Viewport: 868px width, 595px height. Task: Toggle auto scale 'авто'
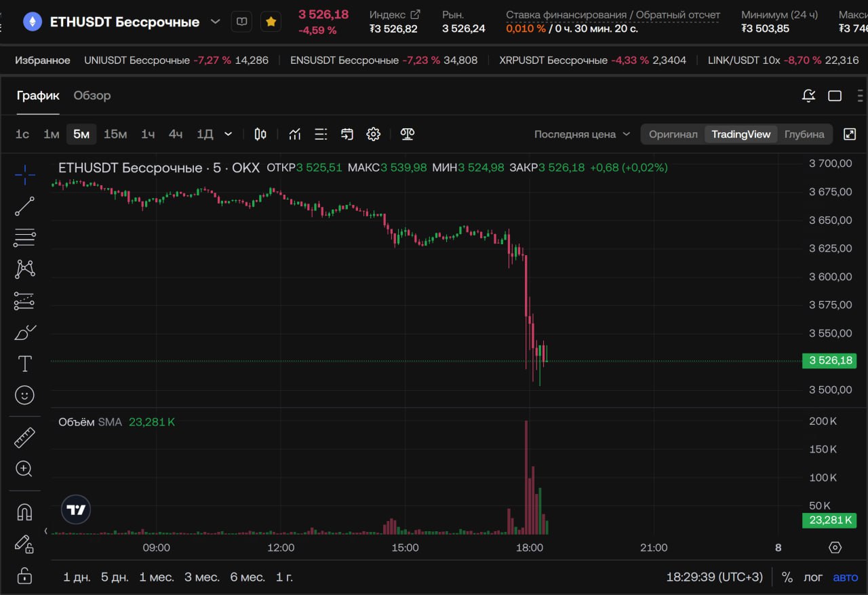tap(846, 577)
